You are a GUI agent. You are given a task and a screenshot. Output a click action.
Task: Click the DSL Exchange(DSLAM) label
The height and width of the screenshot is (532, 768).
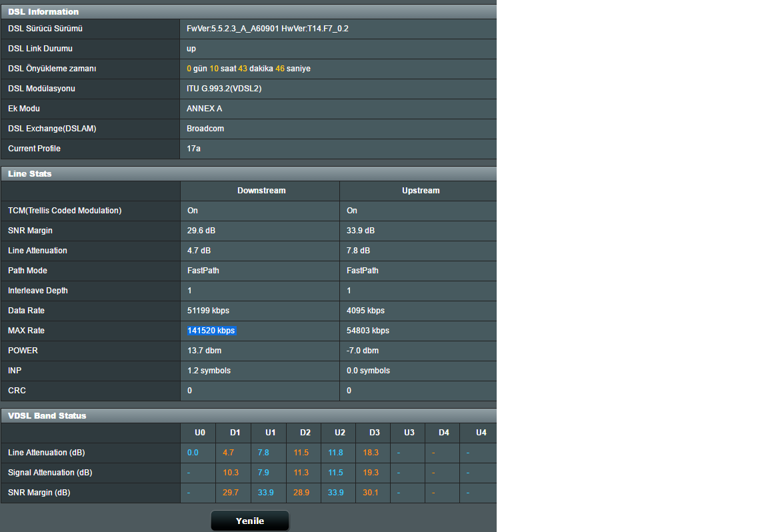(x=52, y=129)
